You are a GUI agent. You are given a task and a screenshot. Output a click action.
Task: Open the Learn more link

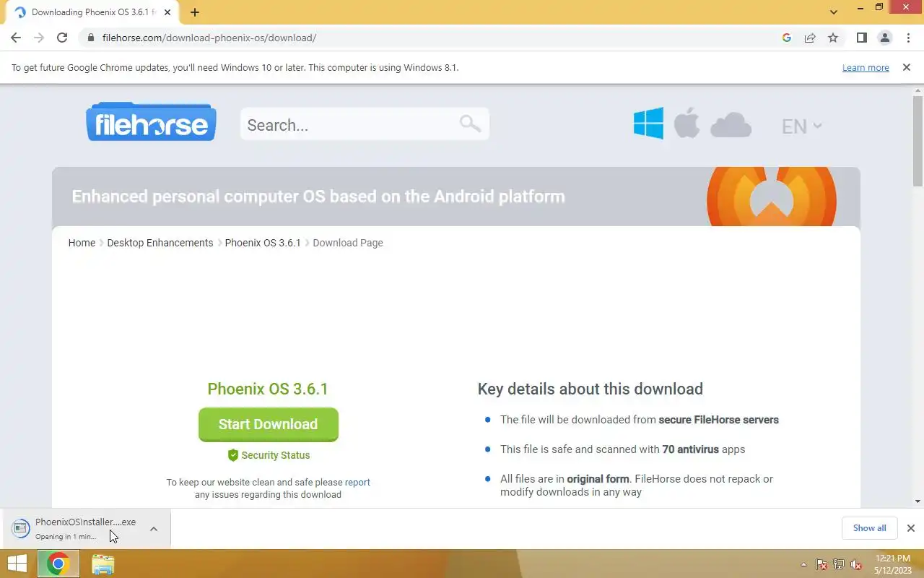coord(866,67)
